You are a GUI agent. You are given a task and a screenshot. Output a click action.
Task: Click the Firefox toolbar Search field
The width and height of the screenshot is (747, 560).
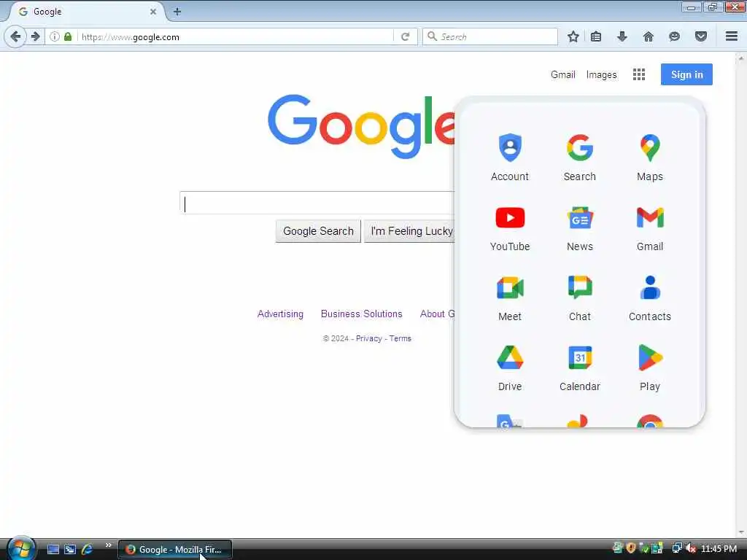point(489,36)
